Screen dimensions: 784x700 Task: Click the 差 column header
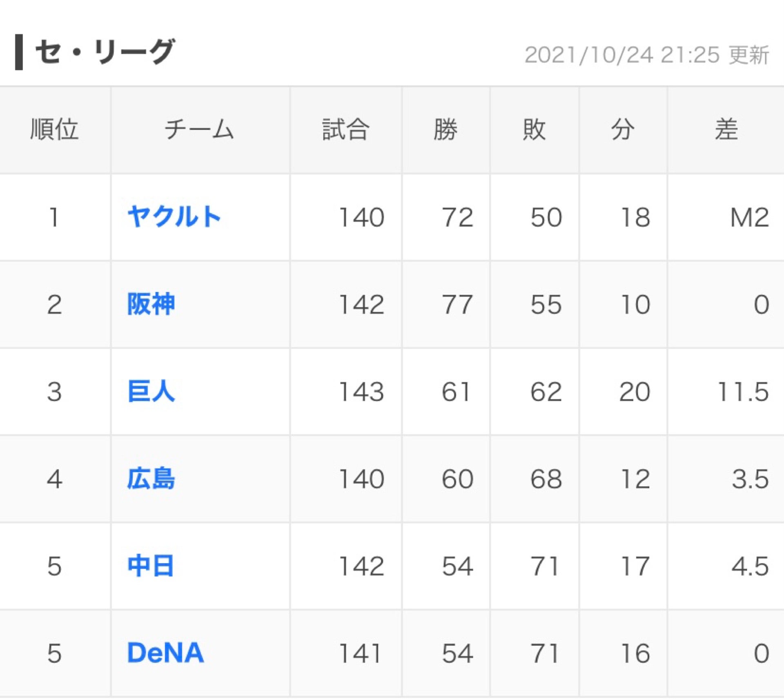(x=726, y=129)
